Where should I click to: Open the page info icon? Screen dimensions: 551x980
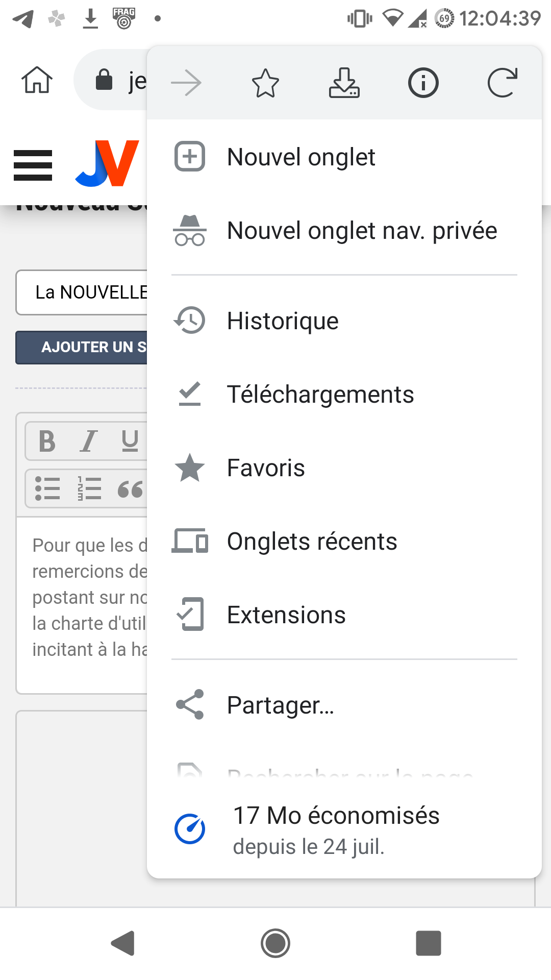click(x=423, y=83)
